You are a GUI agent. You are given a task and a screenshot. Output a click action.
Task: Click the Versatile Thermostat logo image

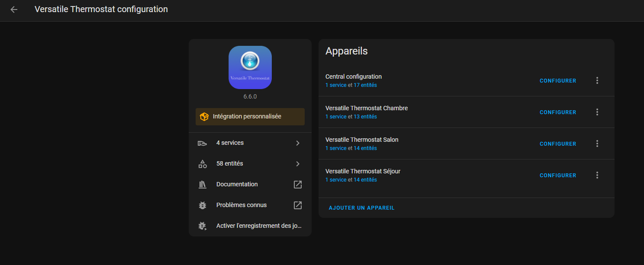pos(250,67)
